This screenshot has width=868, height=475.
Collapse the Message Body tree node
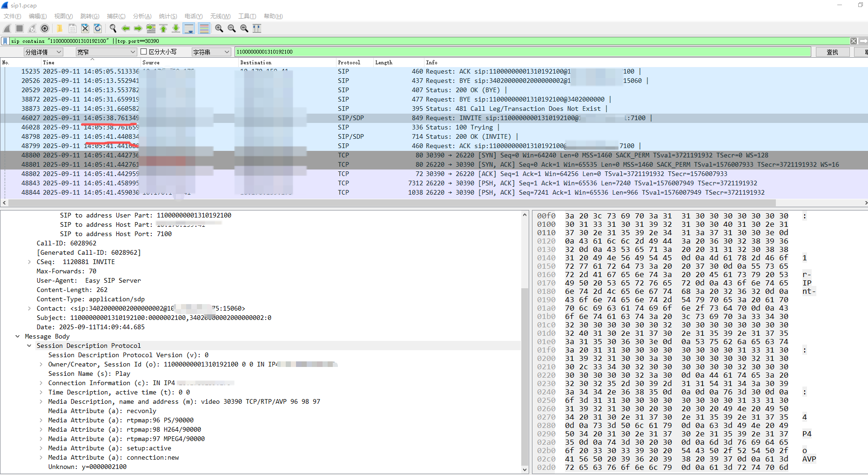17,336
